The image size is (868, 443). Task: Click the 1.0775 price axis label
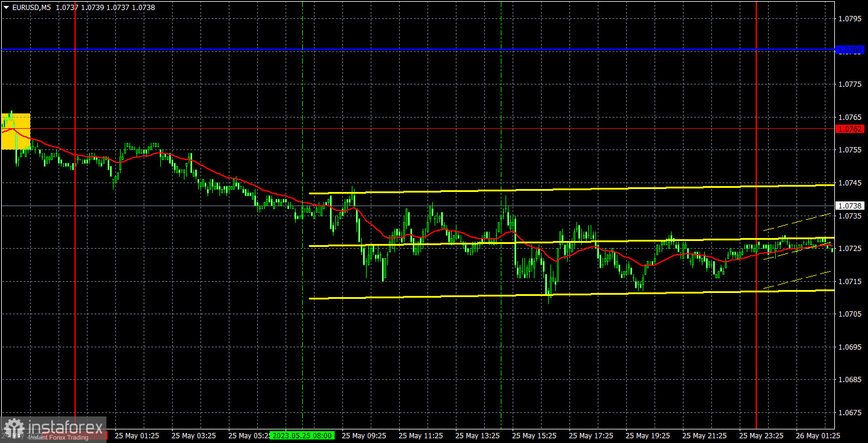[x=850, y=84]
